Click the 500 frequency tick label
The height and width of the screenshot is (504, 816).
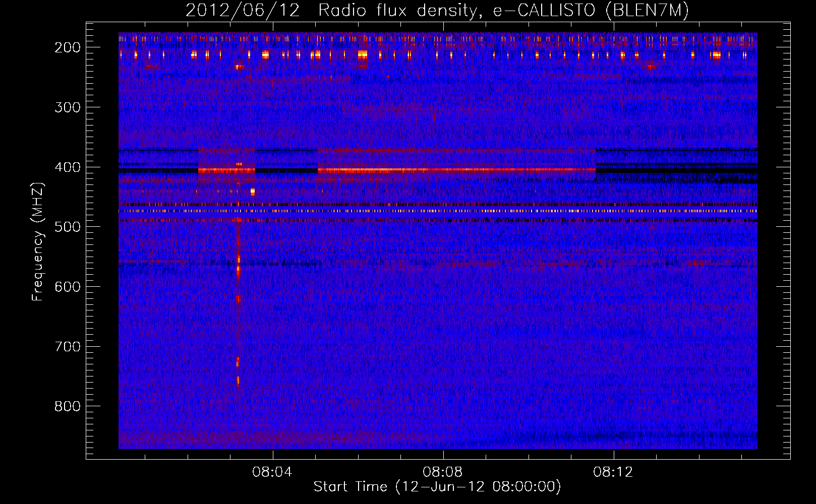(68, 227)
